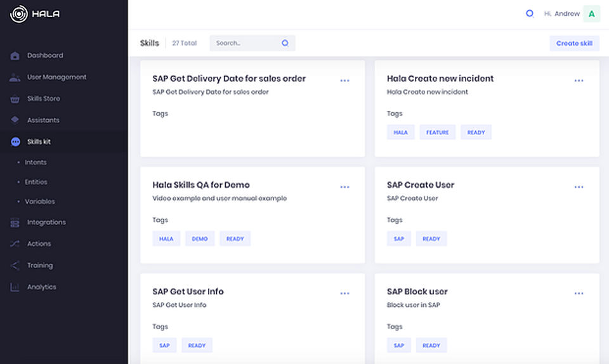This screenshot has width=609, height=364.
Task: Click SAP tag on SAP Get User Info card
Action: pyautogui.click(x=164, y=346)
